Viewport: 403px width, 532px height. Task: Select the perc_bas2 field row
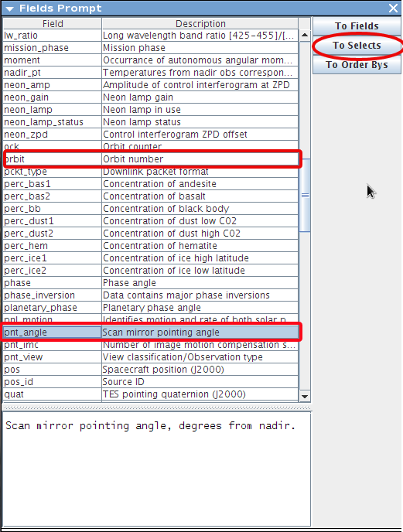click(x=151, y=196)
